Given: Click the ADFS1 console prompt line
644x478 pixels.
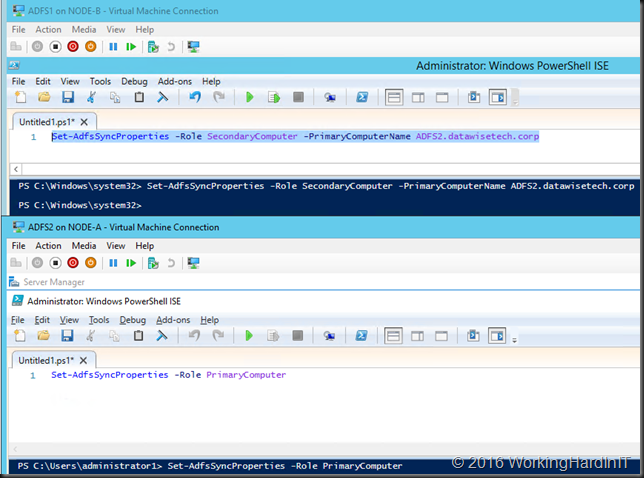Looking at the screenshot, I should point(80,205).
